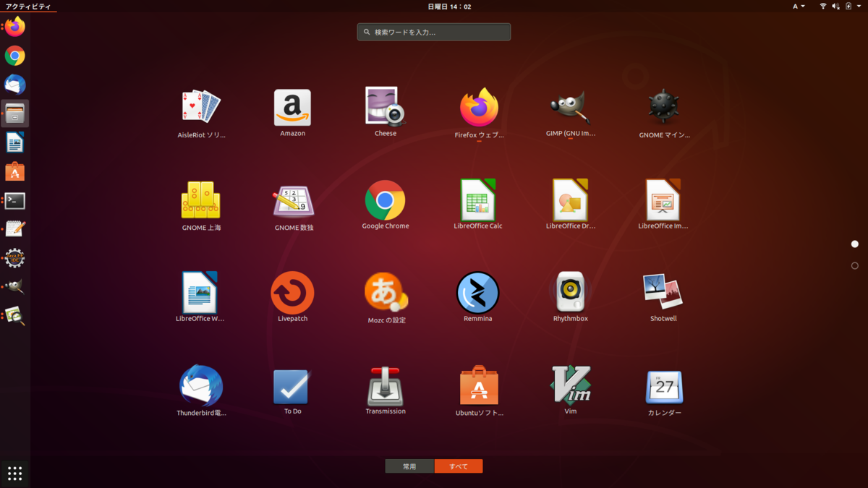Viewport: 868px width, 488px height.
Task: Open Text Editor from the dock
Action: 15,229
